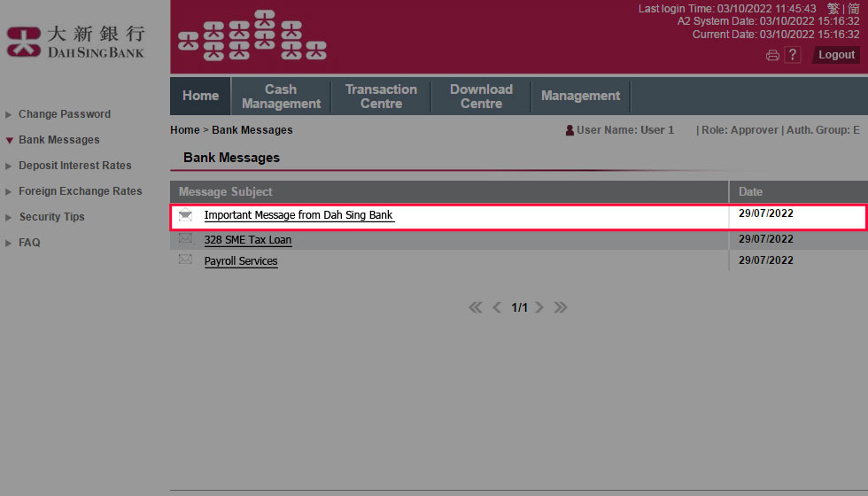This screenshot has width=868, height=496.
Task: Expand arrow beside Deposit Interest Rates
Action: (x=8, y=167)
